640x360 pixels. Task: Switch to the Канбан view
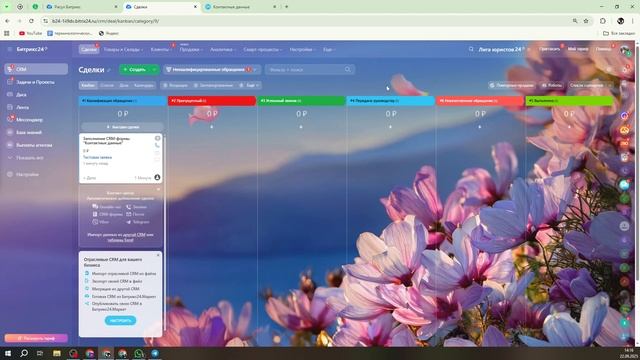88,85
